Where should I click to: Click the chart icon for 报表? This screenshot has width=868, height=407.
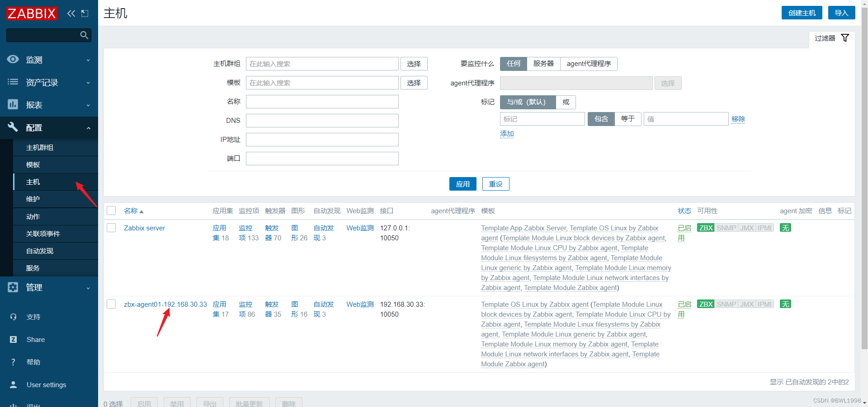coord(13,104)
